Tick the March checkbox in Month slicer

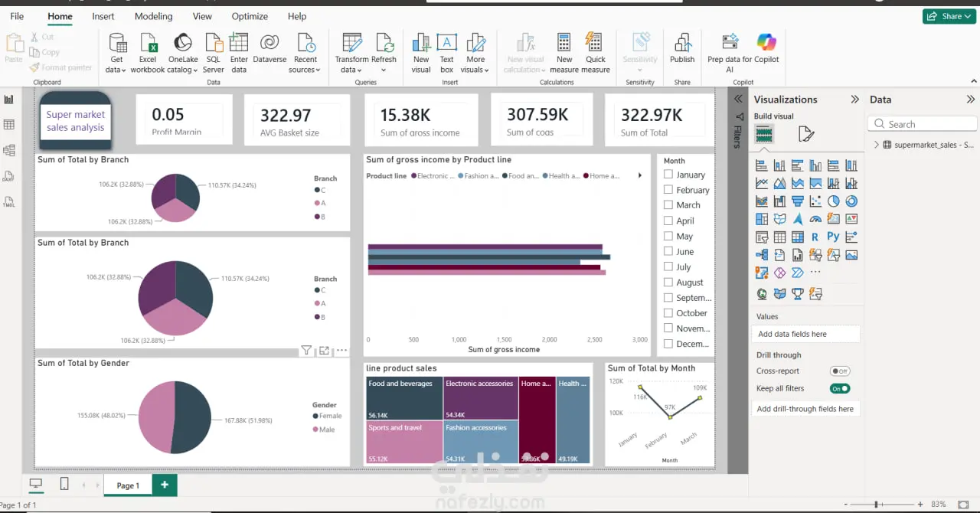(668, 205)
